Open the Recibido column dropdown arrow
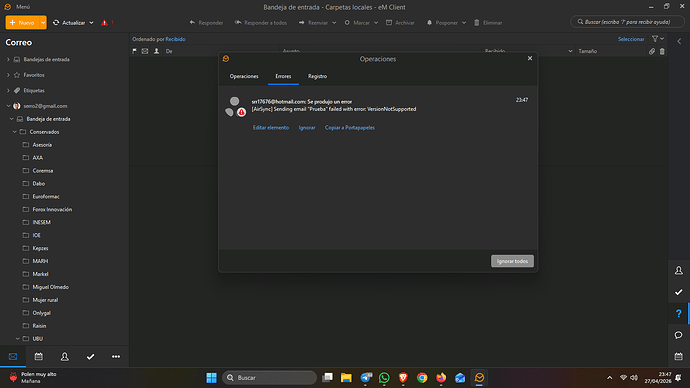The height and width of the screenshot is (388, 690). 570,51
